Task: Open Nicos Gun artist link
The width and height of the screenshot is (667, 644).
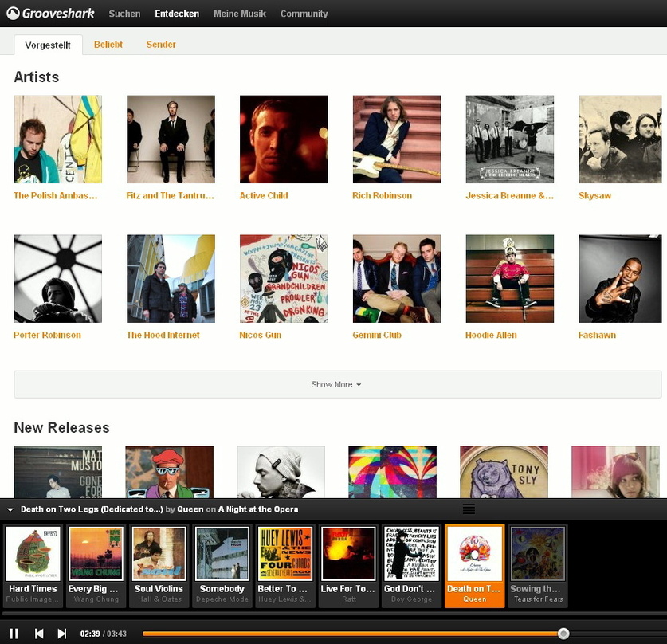Action: click(261, 336)
